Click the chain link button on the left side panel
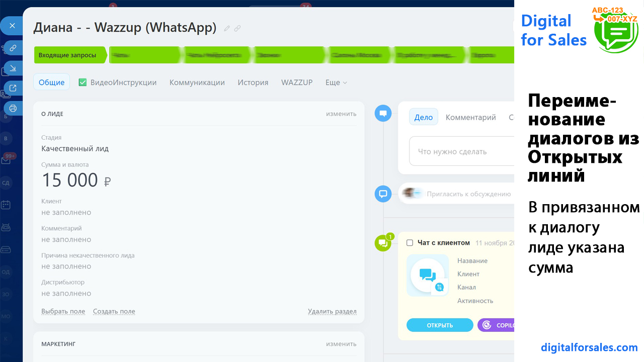The width and height of the screenshot is (644, 362). 13,48
